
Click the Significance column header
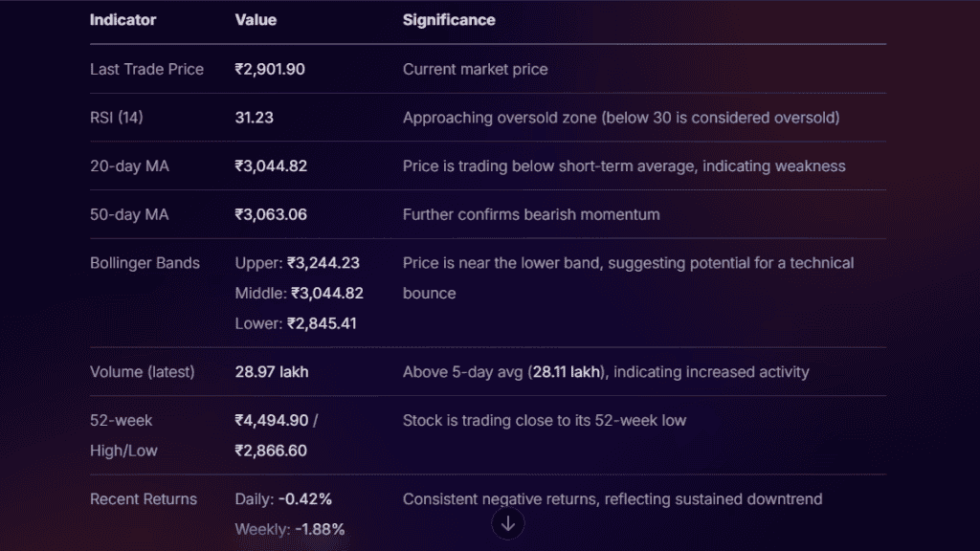point(449,20)
